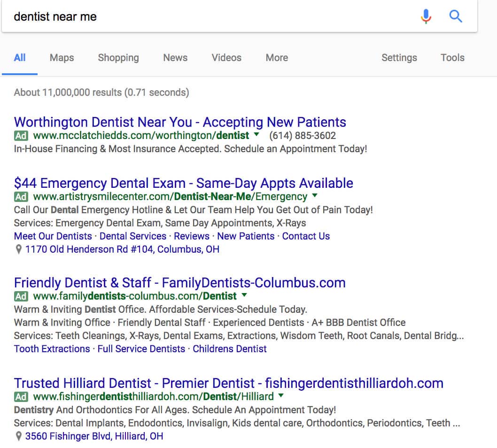Click the map pin beside 3560 Fishinger Blvd
The width and height of the screenshot is (497, 448).
pos(19,436)
